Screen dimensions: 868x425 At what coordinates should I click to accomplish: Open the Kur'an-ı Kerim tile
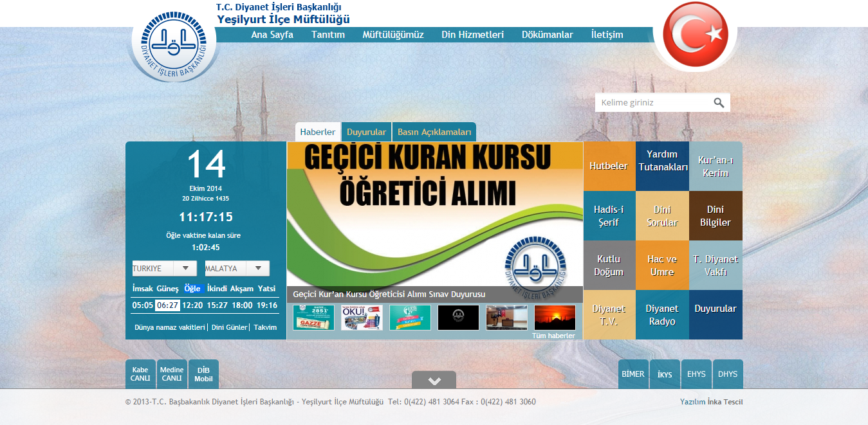click(x=716, y=167)
